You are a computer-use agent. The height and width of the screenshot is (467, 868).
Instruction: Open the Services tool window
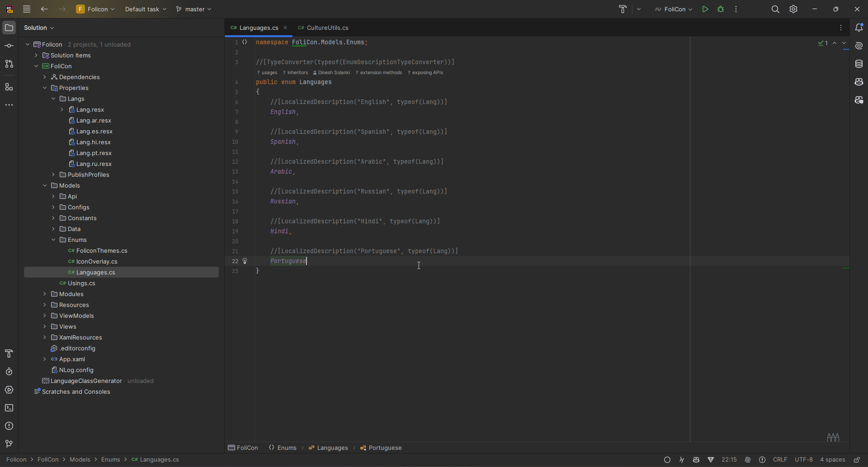pyautogui.click(x=9, y=390)
